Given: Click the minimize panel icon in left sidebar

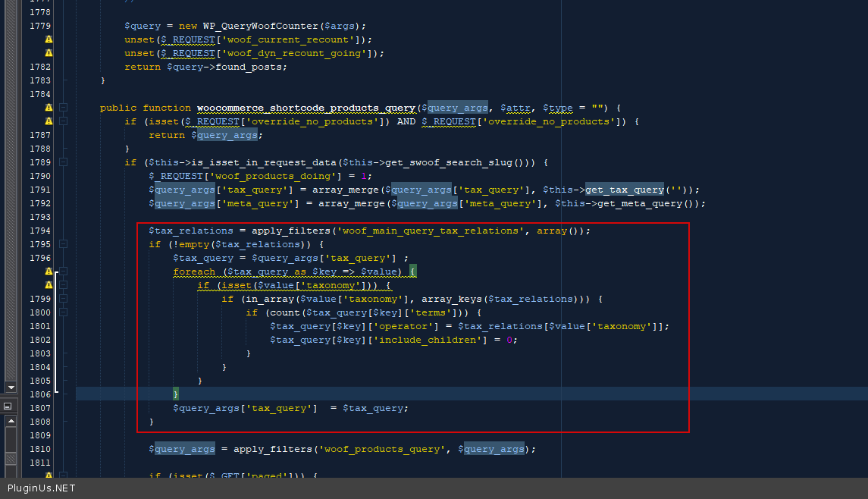Looking at the screenshot, I should (8, 406).
